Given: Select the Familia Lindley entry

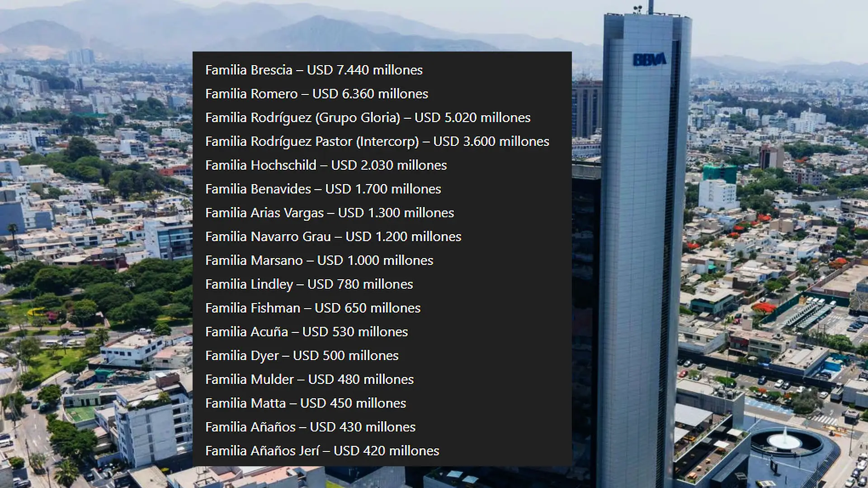Looking at the screenshot, I should 309,284.
